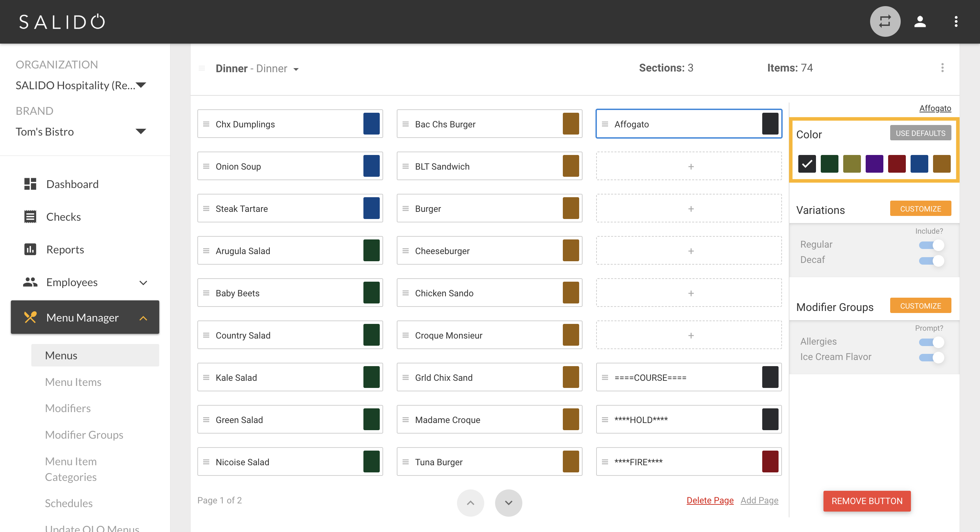Image resolution: width=980 pixels, height=532 pixels.
Task: Click the drag handle on Tuna Burger
Action: (406, 462)
